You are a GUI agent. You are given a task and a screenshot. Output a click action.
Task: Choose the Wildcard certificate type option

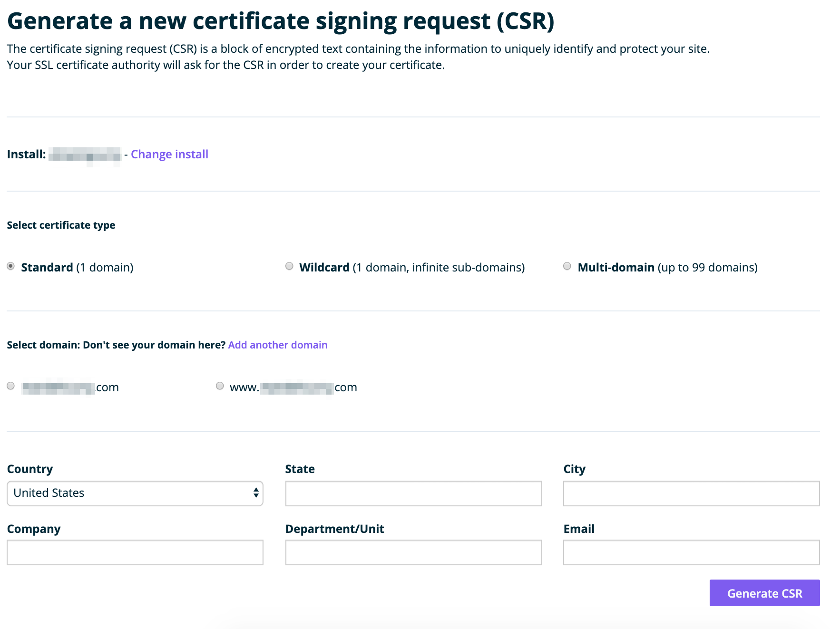click(x=289, y=266)
